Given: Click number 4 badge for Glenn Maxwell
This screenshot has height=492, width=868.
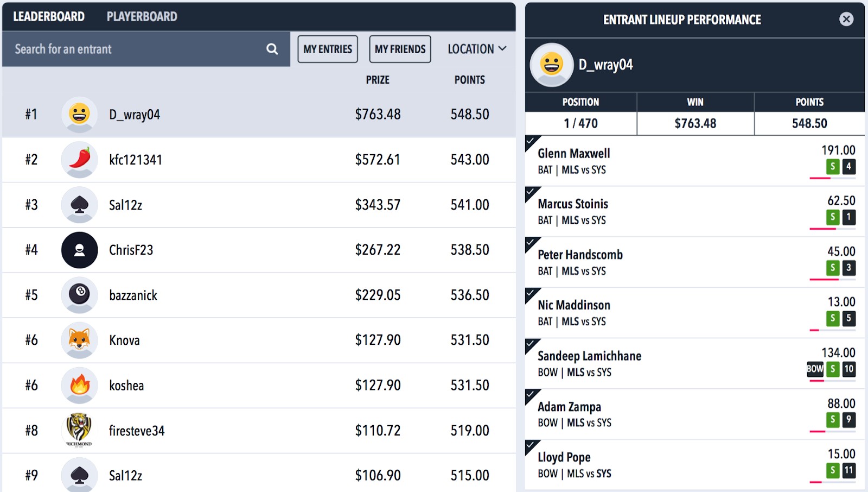Looking at the screenshot, I should coord(849,166).
